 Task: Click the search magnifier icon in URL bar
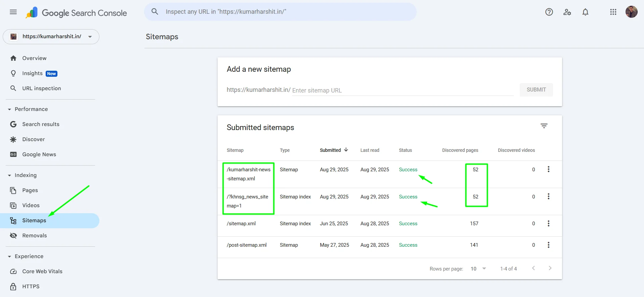point(155,12)
